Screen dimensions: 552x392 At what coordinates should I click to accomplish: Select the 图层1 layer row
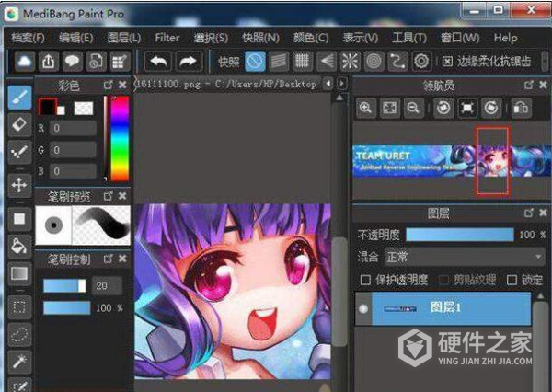tap(443, 308)
